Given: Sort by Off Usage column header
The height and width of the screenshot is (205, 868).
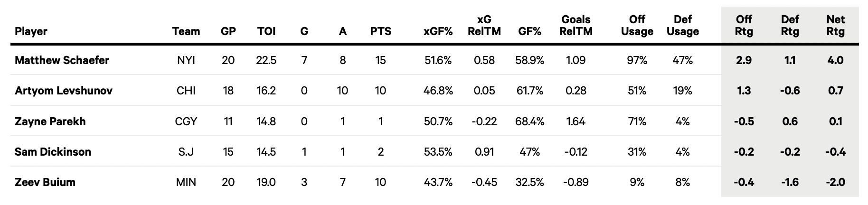Looking at the screenshot, I should (637, 26).
